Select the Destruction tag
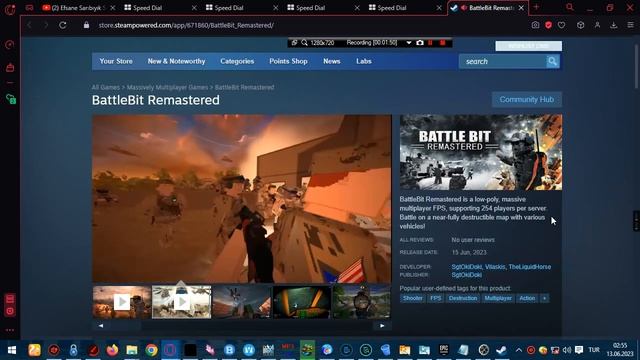 pyautogui.click(x=462, y=298)
